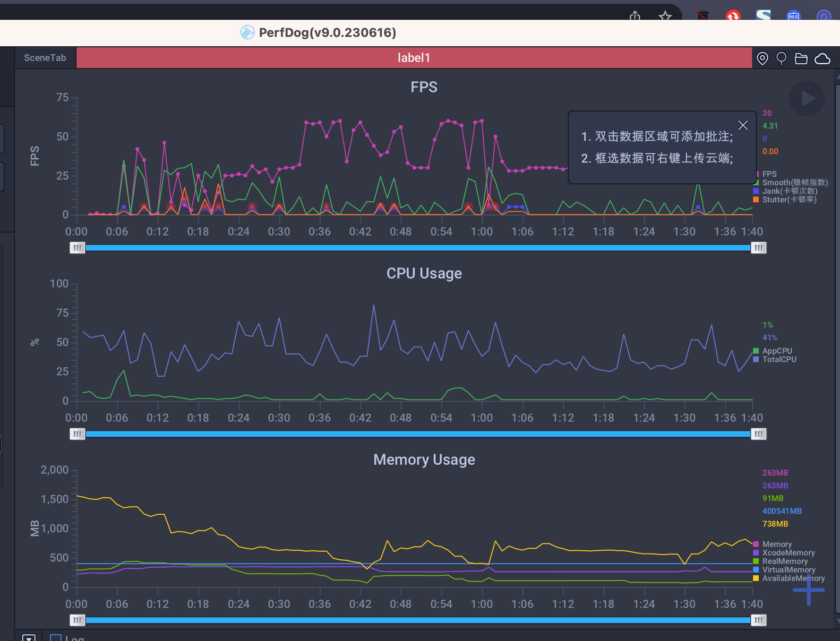Click the CPU Usage left range handle

pyautogui.click(x=77, y=434)
